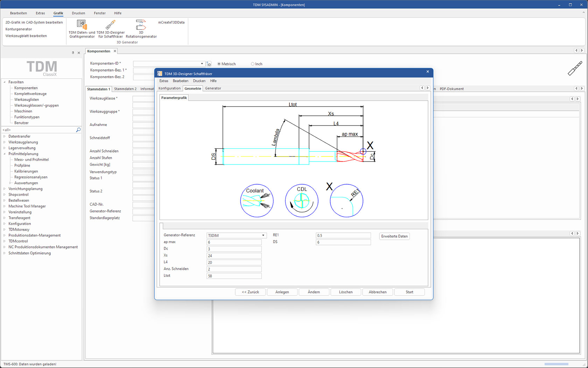Click the Coolant detail circle graphic
The width and height of the screenshot is (588, 368).
point(257,200)
